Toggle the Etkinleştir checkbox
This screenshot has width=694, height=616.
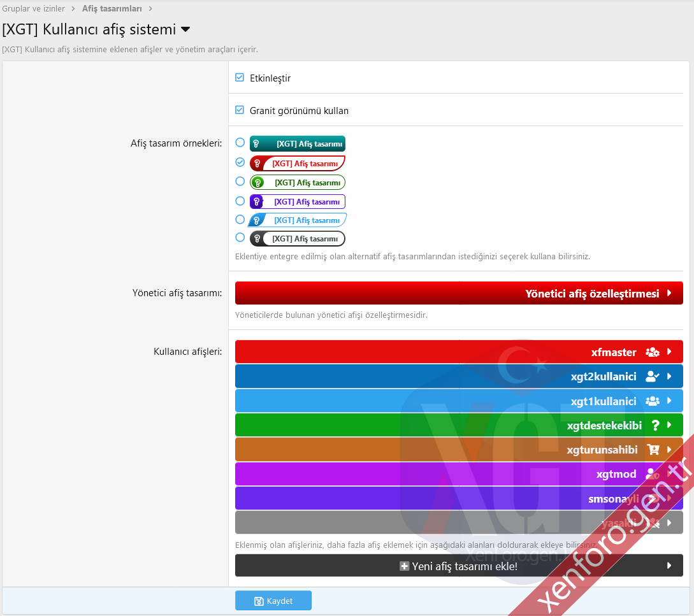click(240, 78)
